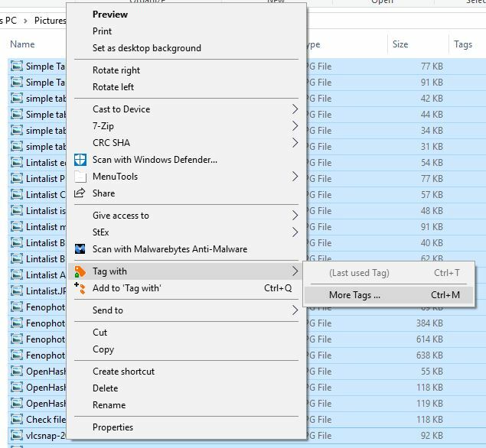
Task: Click the 31 KB size cell
Action: (432, 147)
